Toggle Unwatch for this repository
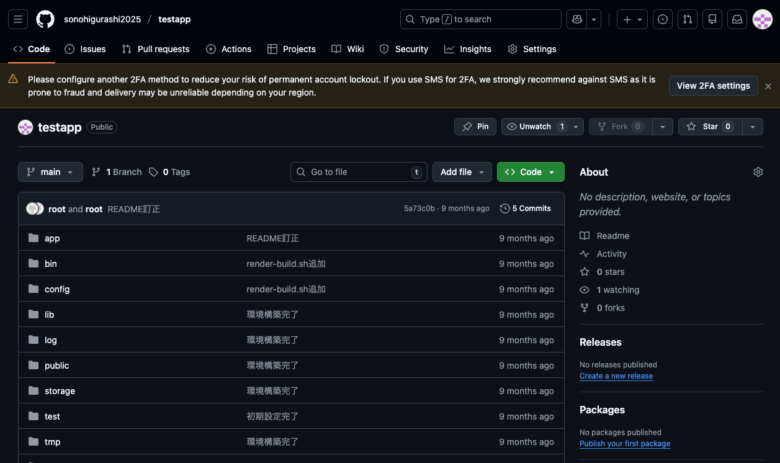Image resolution: width=780 pixels, height=463 pixels. [x=533, y=127]
